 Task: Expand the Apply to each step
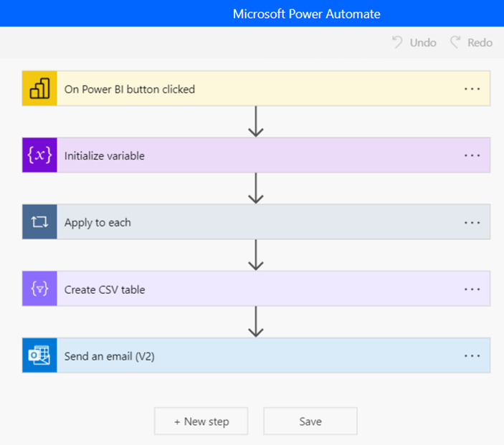(256, 221)
